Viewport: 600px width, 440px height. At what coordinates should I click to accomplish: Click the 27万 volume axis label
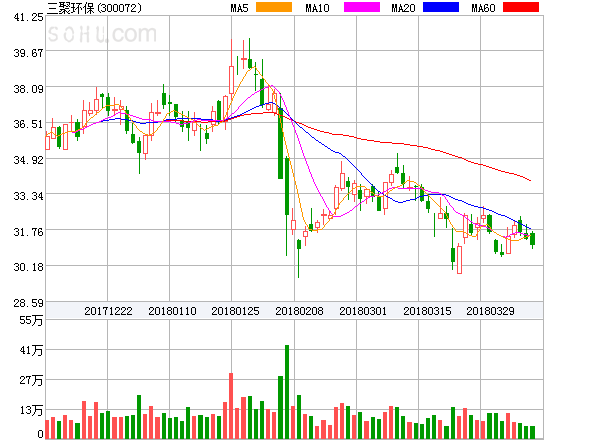31,380
